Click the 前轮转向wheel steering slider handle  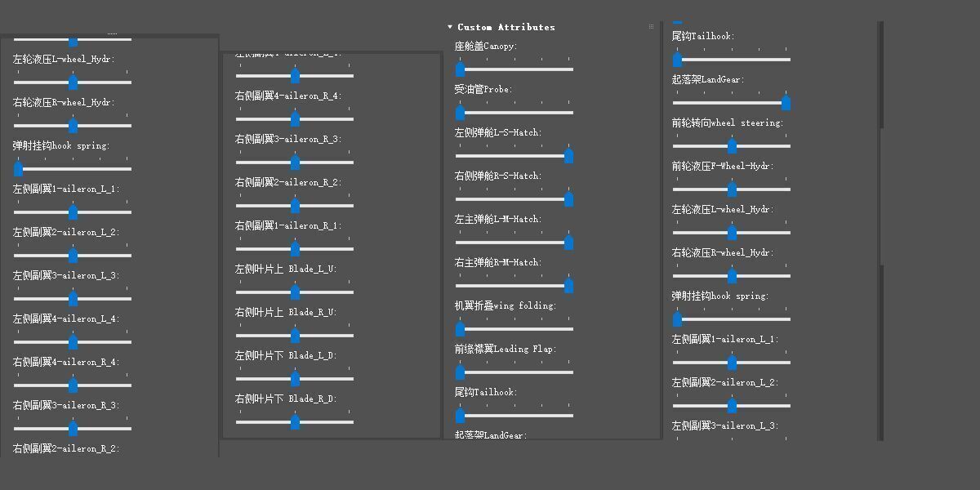coord(732,146)
